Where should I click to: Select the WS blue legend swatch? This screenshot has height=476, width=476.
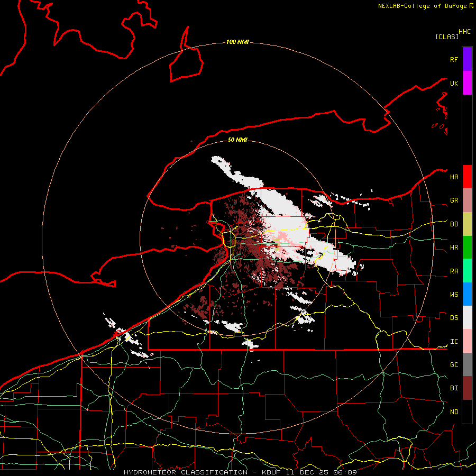point(467,294)
